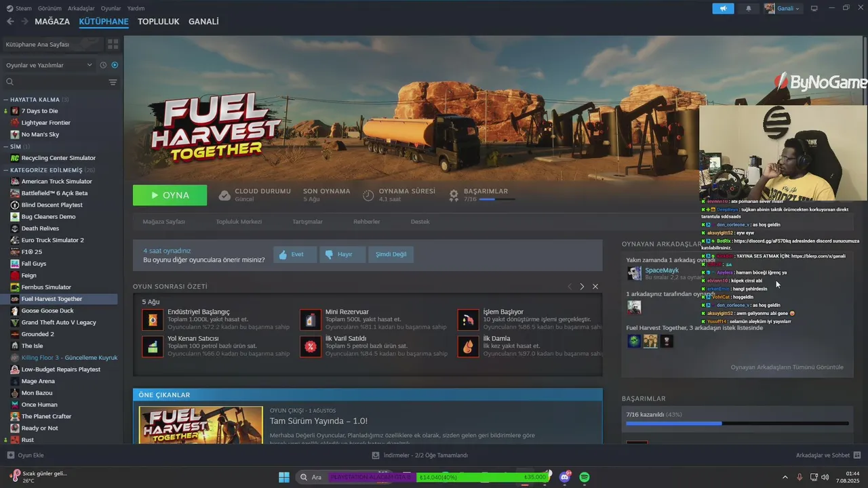Open Oyun Ekle at bottom left
Image resolution: width=868 pixels, height=488 pixels.
(x=26, y=455)
